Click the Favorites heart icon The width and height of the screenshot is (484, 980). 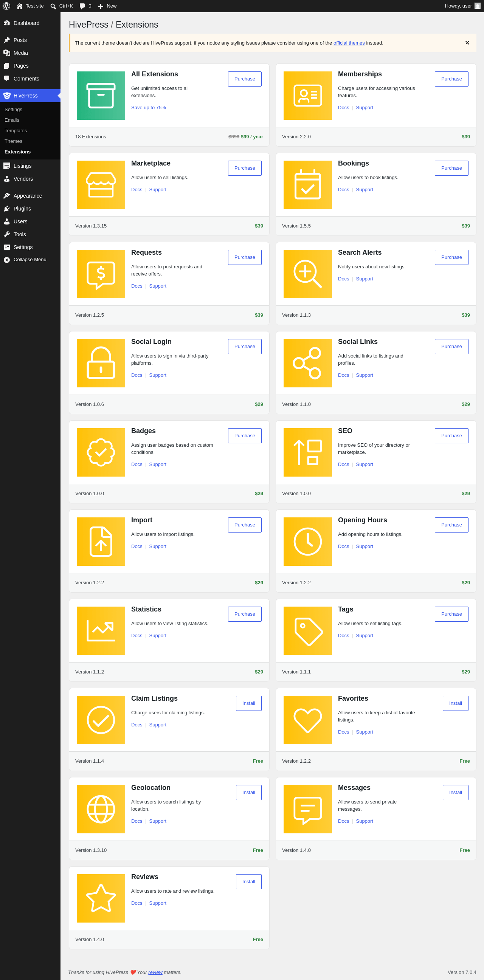click(x=308, y=720)
